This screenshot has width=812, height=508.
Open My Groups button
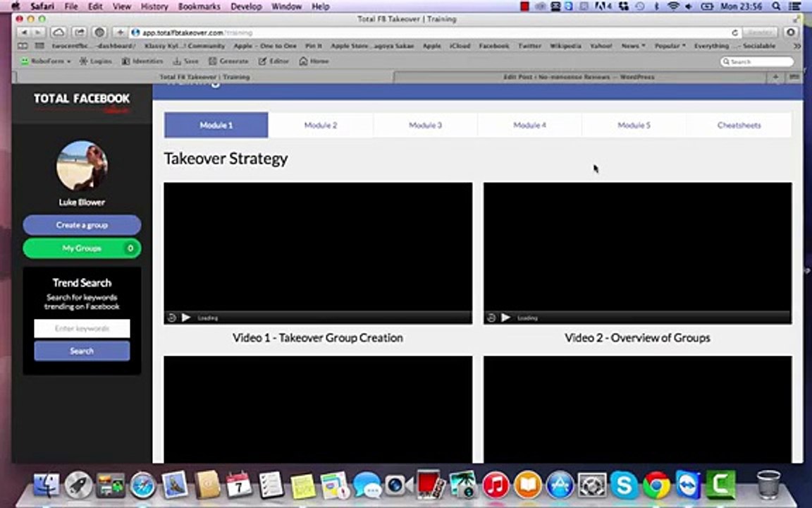(x=82, y=248)
